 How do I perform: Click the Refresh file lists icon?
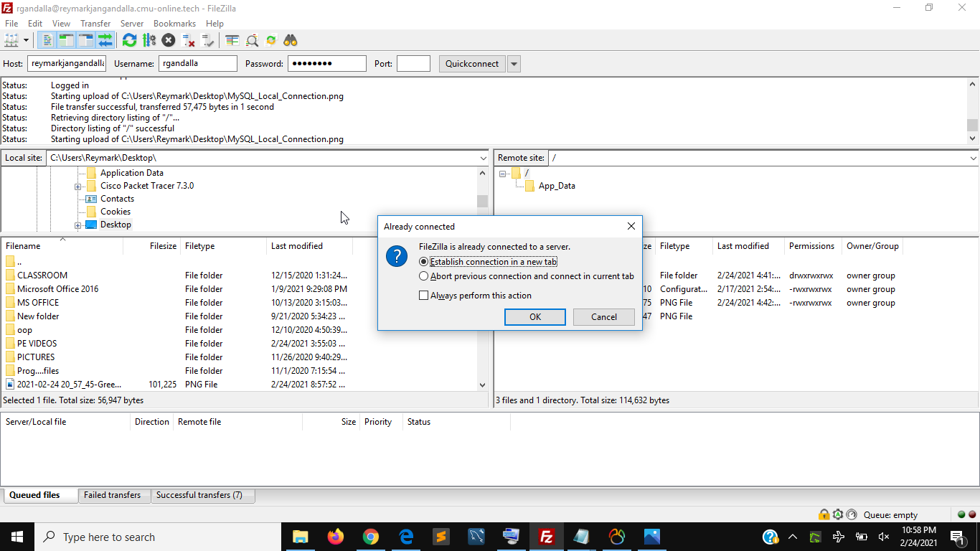(x=129, y=40)
